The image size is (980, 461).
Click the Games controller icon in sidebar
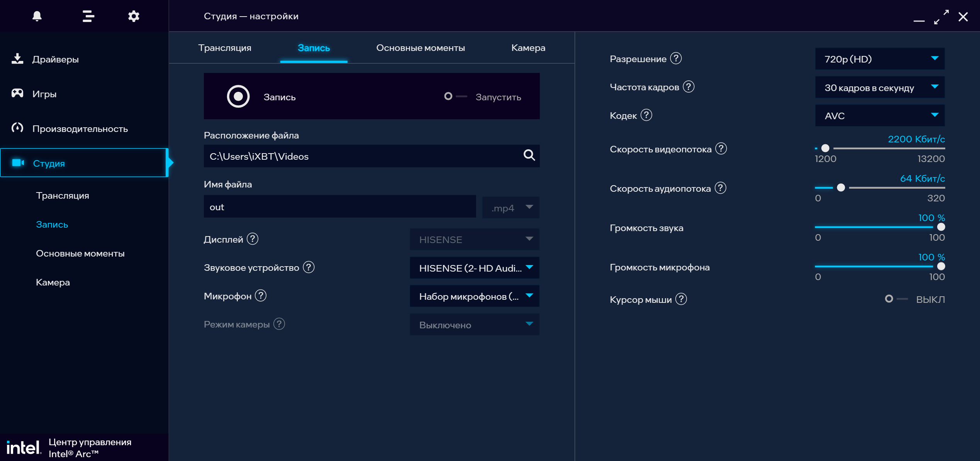click(17, 93)
